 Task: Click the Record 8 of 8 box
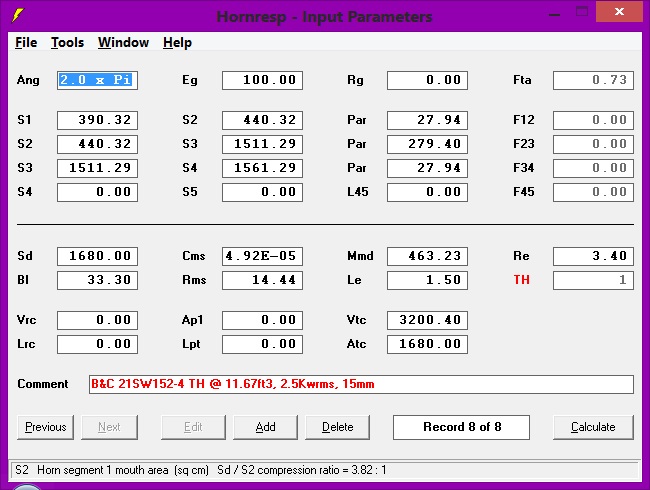(461, 427)
